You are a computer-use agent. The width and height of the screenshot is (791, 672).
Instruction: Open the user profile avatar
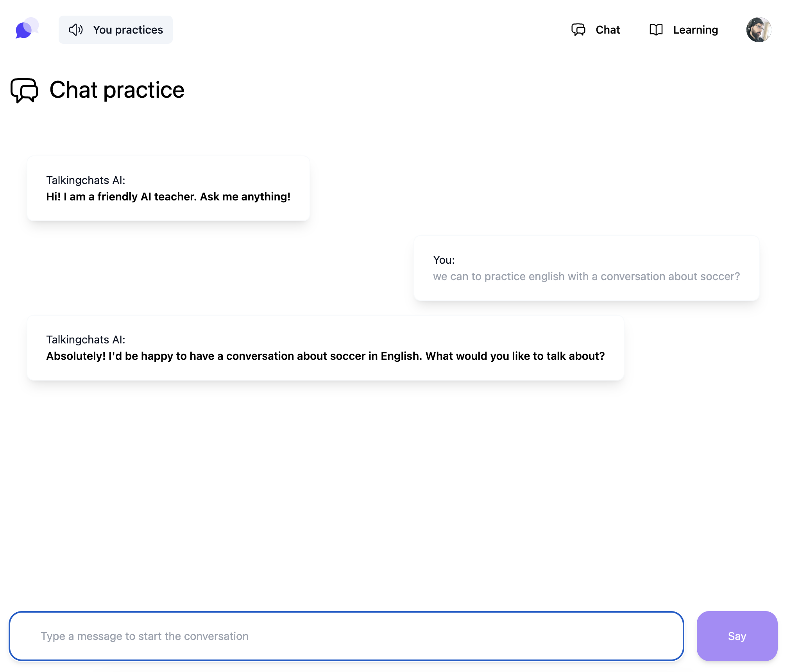(x=759, y=30)
